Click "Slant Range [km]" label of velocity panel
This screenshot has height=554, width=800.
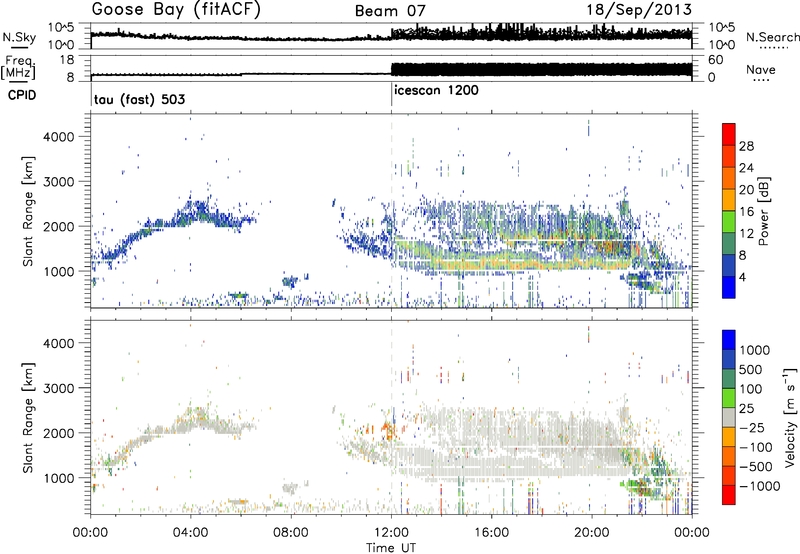click(28, 418)
